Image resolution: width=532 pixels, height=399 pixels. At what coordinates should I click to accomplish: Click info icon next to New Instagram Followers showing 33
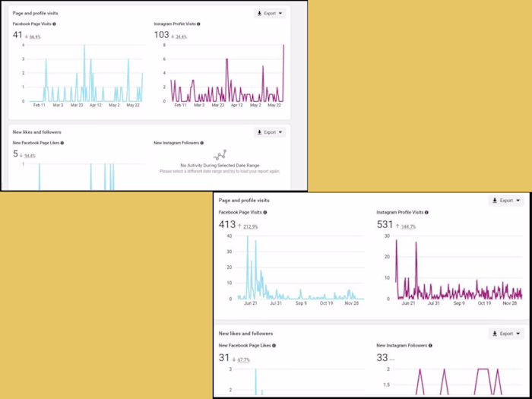[430, 345]
